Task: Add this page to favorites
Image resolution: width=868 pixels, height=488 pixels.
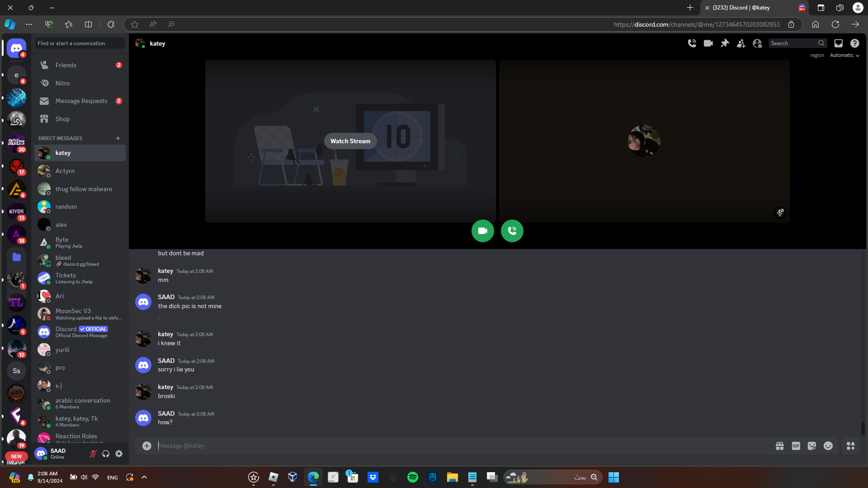Action: tap(134, 24)
